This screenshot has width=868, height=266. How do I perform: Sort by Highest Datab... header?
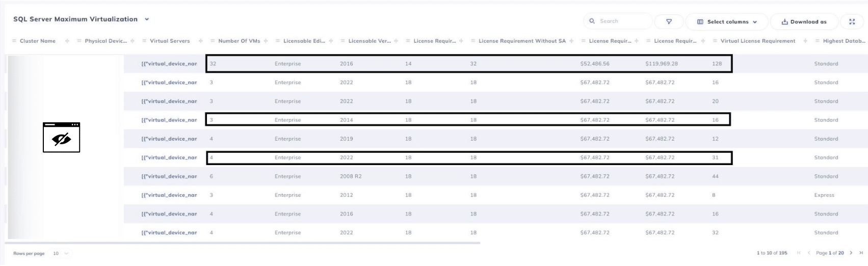coord(844,41)
